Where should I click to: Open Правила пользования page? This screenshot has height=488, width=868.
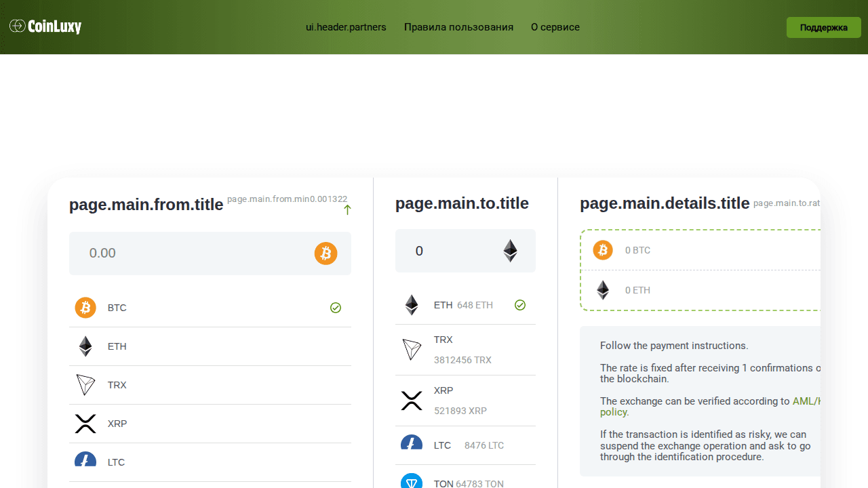pos(458,27)
